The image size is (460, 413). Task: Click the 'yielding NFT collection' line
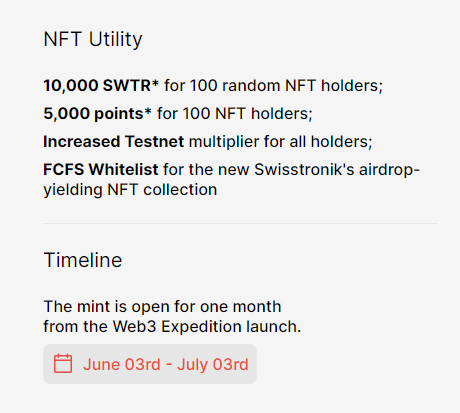130,190
